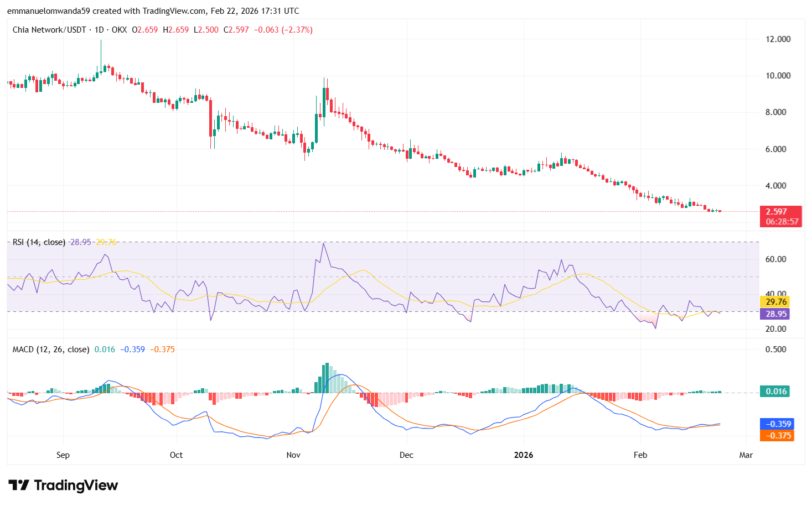Screen dimensions: 812x506
Task: Click the orange MACD signal badge -0.375
Action: pyautogui.click(x=777, y=436)
